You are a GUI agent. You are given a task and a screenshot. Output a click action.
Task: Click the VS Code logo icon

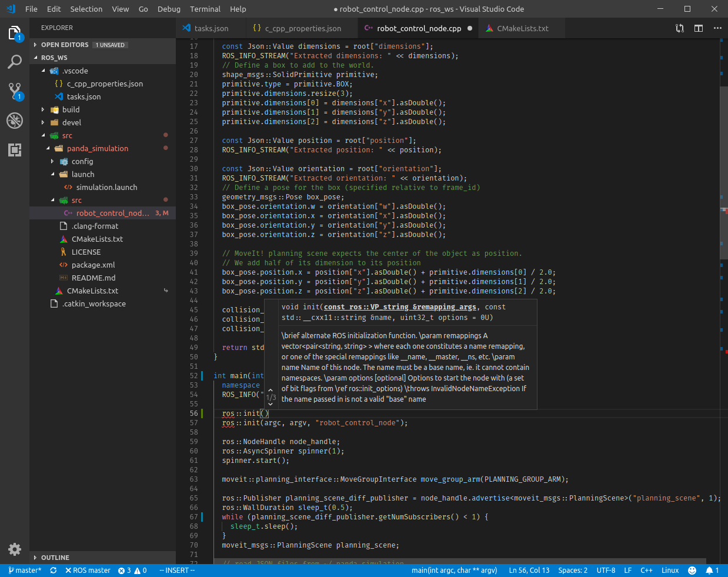[x=11, y=9]
